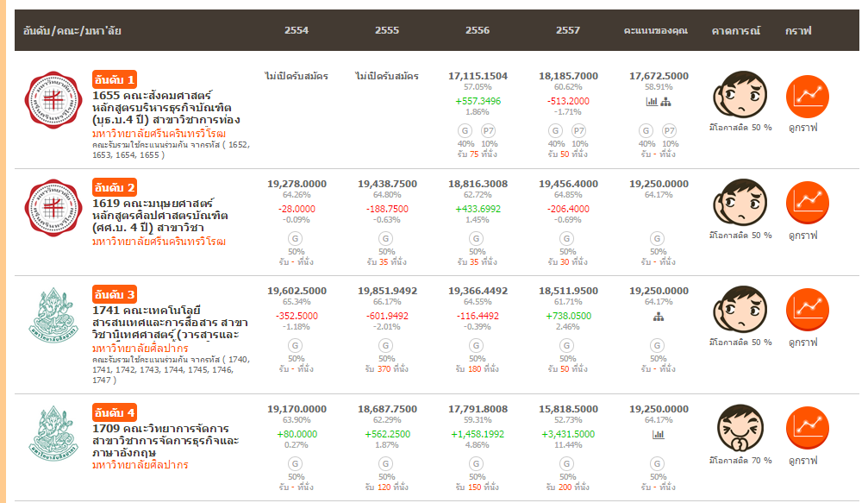
Task: Click the G circle under 18,185.7000
Action: pyautogui.click(x=555, y=131)
